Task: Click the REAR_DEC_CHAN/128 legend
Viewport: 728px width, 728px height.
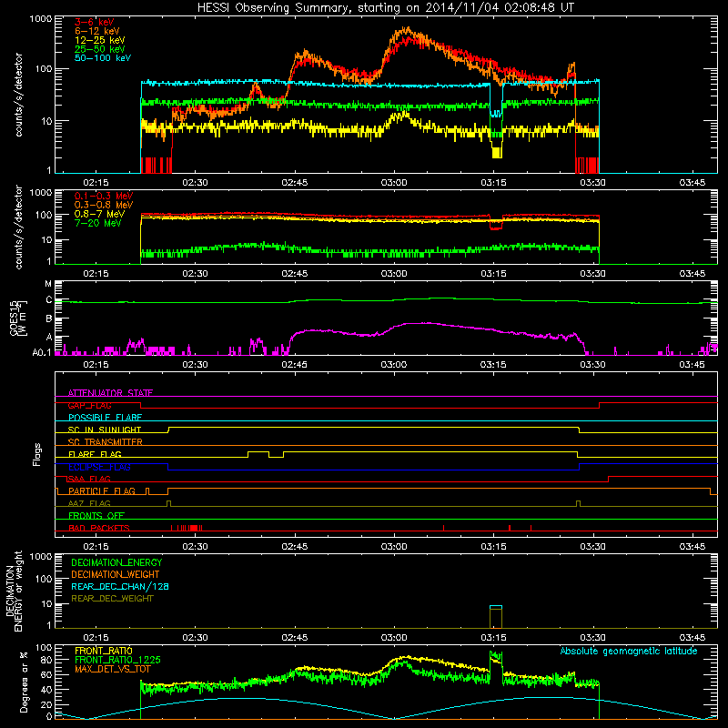Action: (120, 586)
